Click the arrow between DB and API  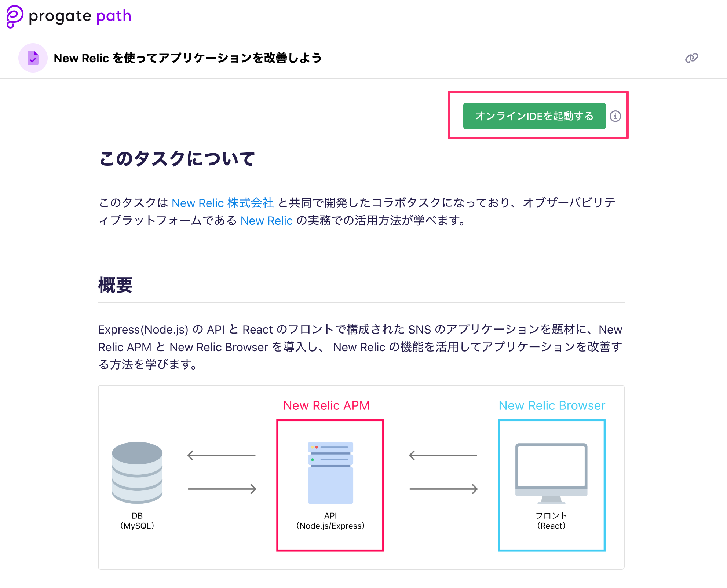[x=222, y=455]
